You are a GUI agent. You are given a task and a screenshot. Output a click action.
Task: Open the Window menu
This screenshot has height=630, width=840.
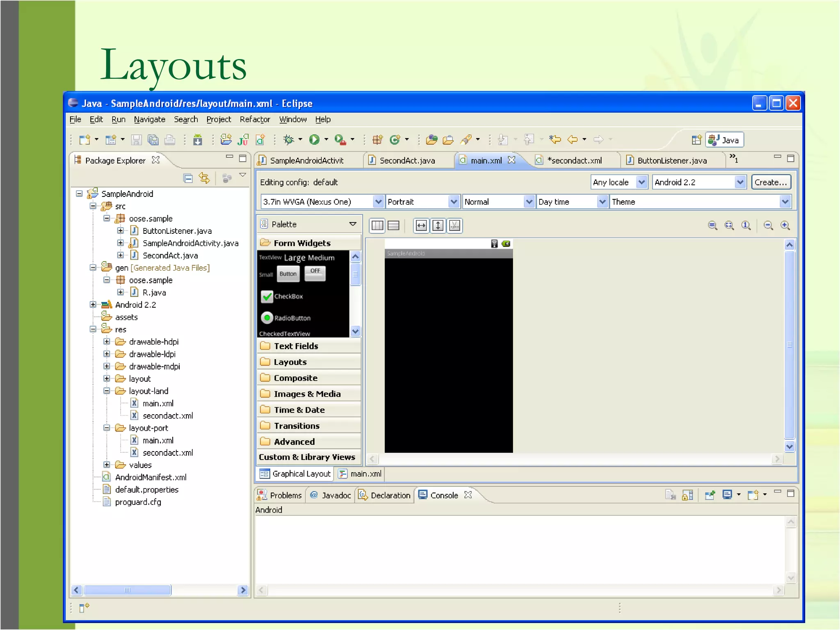pos(293,119)
